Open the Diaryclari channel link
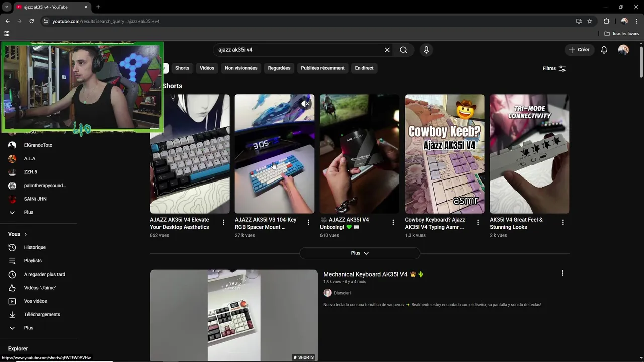Image resolution: width=644 pixels, height=362 pixels. tap(342, 293)
